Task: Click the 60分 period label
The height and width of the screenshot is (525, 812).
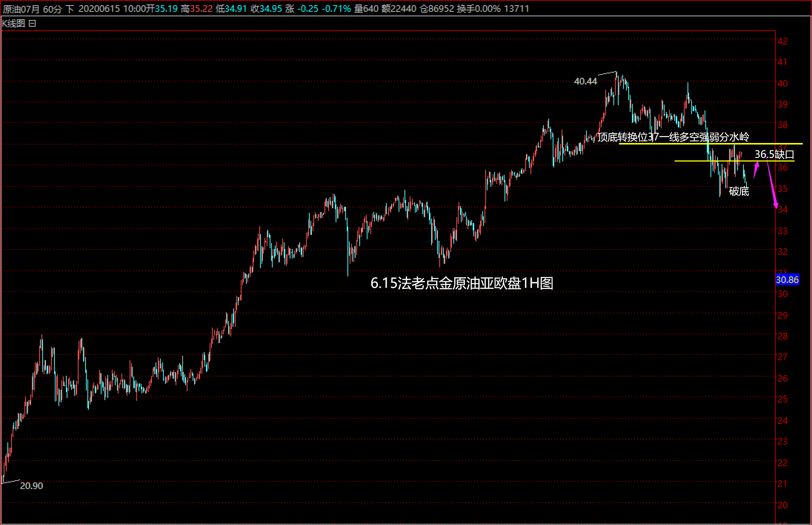Action: click(x=52, y=9)
